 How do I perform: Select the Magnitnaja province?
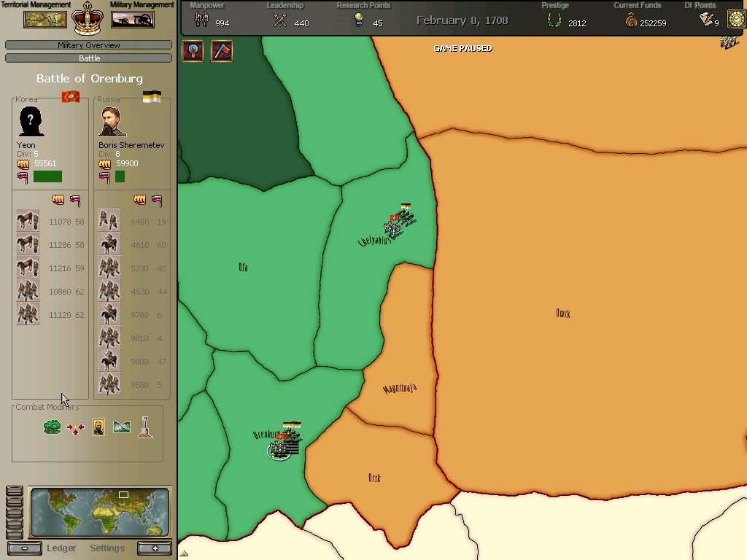point(400,389)
